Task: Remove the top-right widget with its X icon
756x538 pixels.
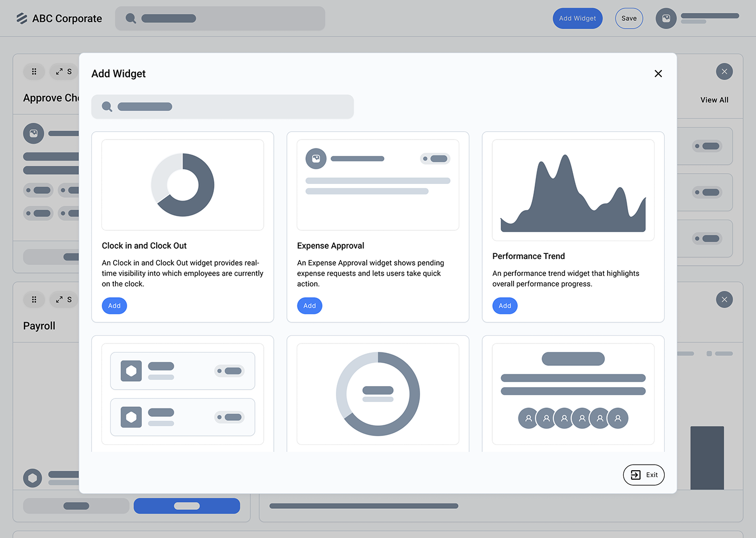Action: [x=724, y=72]
